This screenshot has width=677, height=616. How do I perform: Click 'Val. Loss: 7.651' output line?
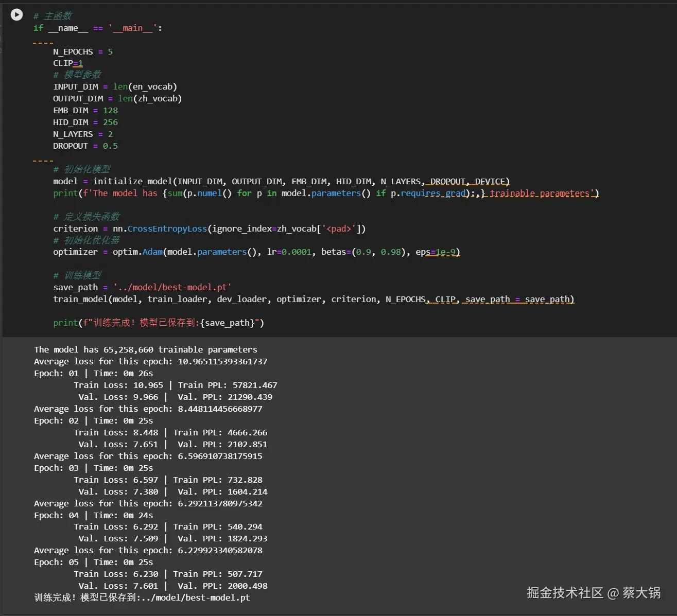coord(173,445)
